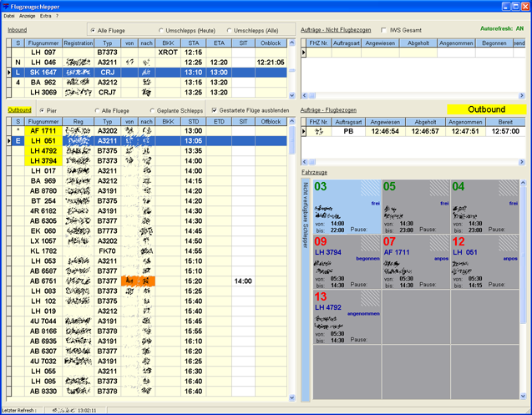Select tug vehicle 04 tile

[x=485, y=206]
